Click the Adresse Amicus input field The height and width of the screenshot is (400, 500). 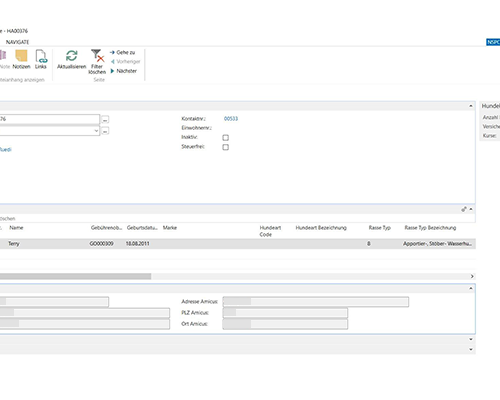[316, 302]
